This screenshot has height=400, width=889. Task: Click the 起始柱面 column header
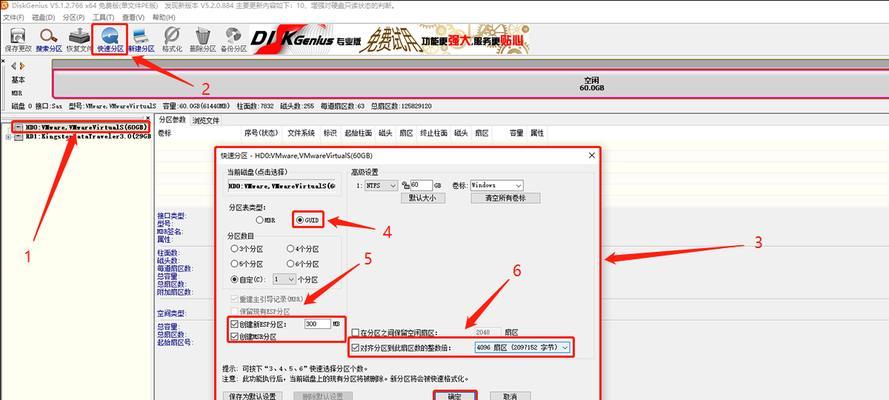point(358,133)
